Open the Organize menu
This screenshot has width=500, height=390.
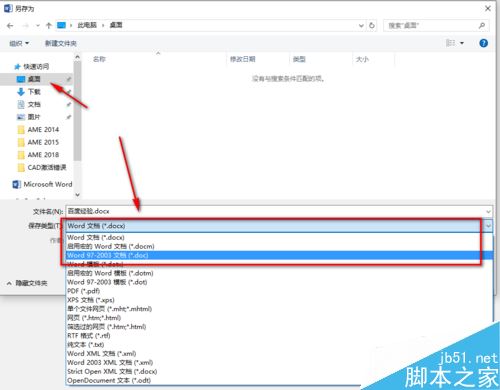19,43
